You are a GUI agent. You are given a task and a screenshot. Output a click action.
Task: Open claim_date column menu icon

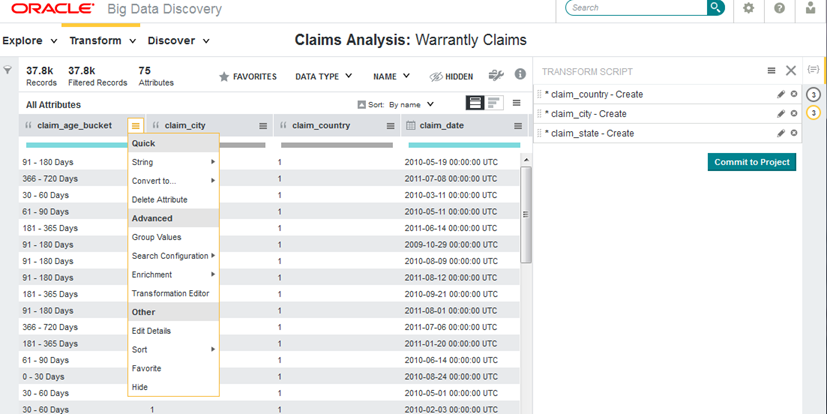518,126
